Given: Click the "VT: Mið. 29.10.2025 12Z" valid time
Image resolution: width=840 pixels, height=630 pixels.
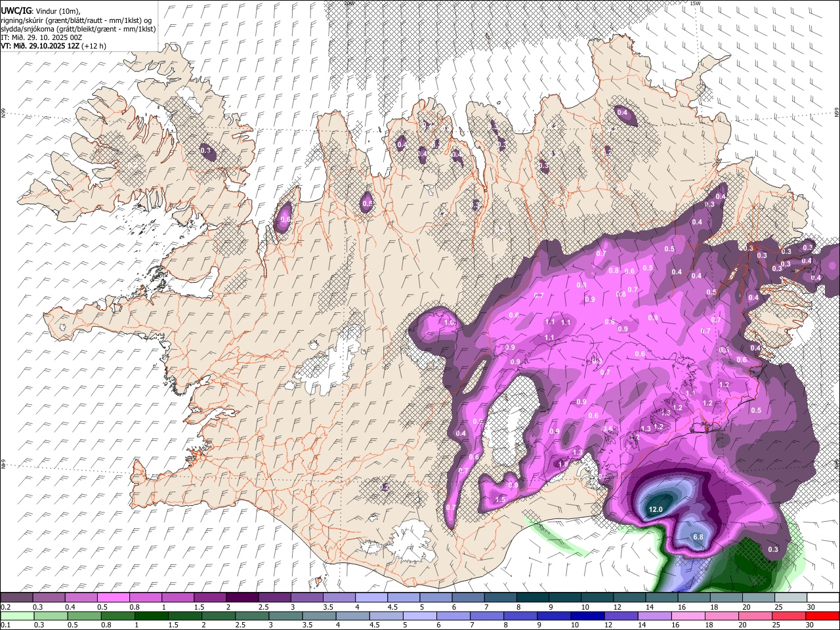Looking at the screenshot, I should point(39,46).
